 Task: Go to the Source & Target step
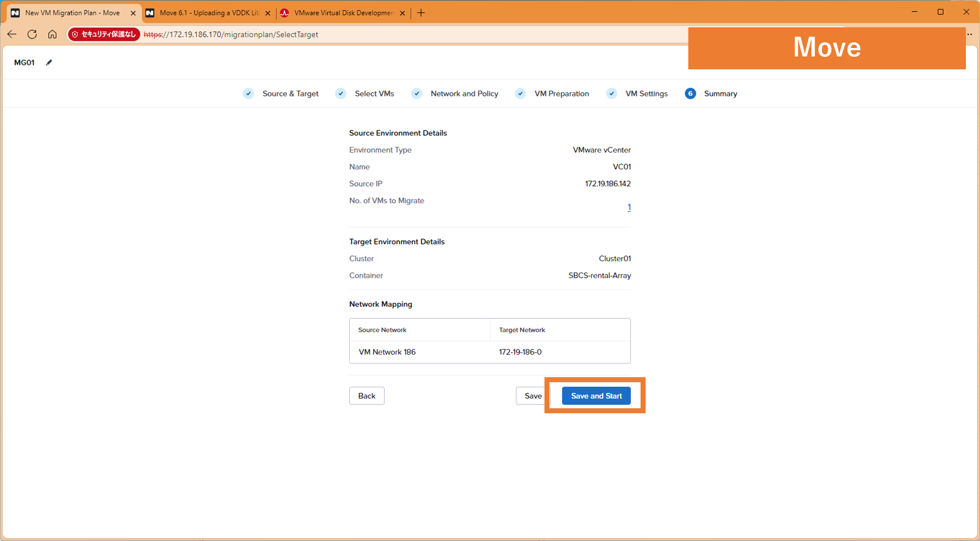pyautogui.click(x=290, y=94)
